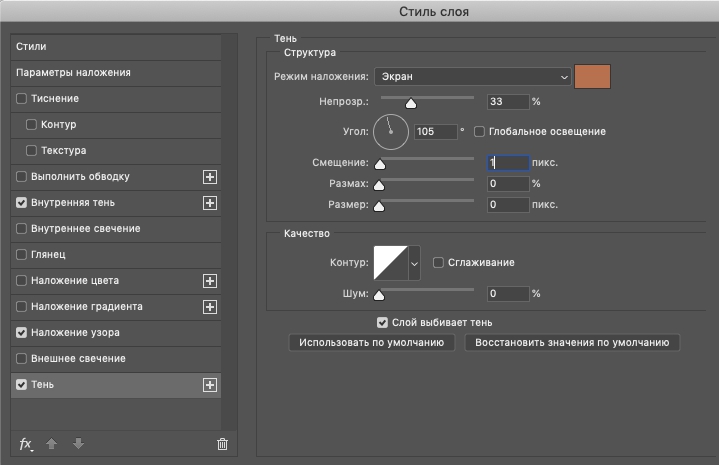The width and height of the screenshot is (719, 465).
Task: Add another Наложение цвета via plus icon
Action: coord(210,281)
